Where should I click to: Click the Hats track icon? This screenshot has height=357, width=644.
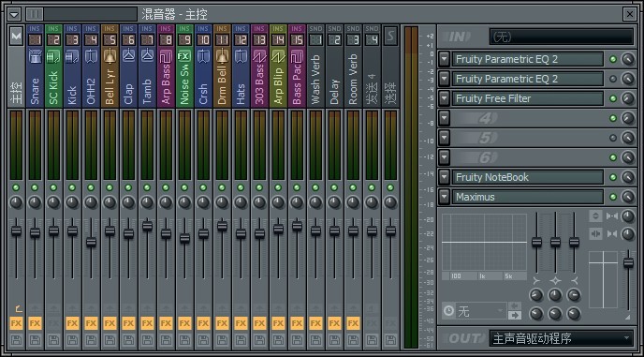[x=241, y=57]
